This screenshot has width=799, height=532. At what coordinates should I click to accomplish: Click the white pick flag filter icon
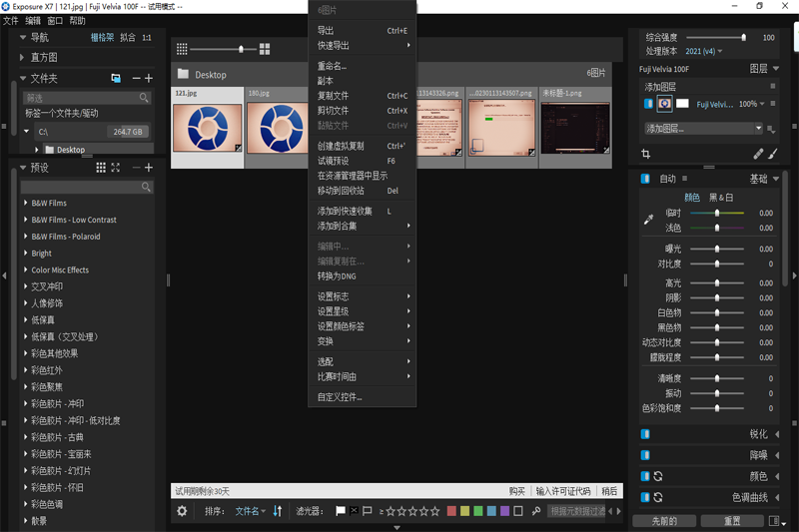[340, 511]
